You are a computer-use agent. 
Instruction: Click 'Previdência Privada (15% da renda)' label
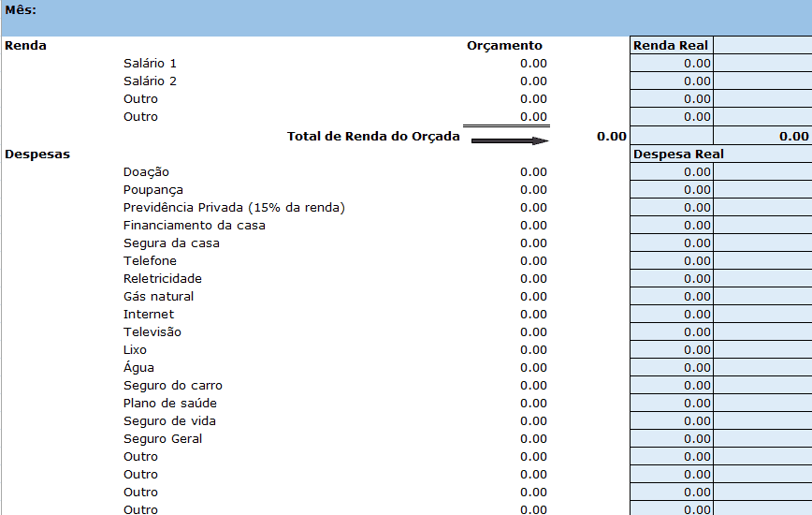click(x=234, y=207)
